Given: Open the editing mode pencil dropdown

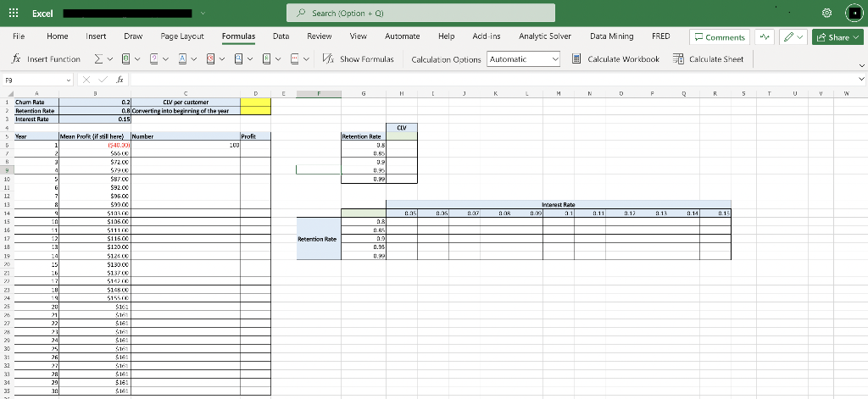Looking at the screenshot, I should click(x=793, y=37).
